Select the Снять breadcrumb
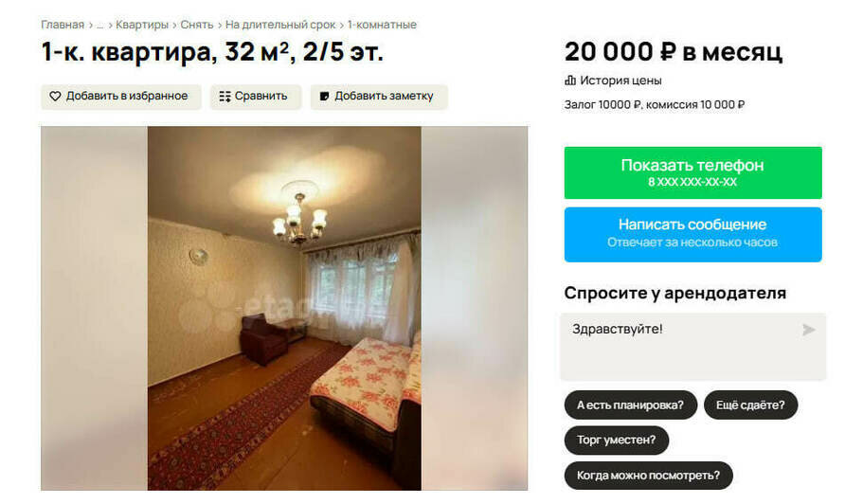The image size is (863, 504). tap(196, 25)
